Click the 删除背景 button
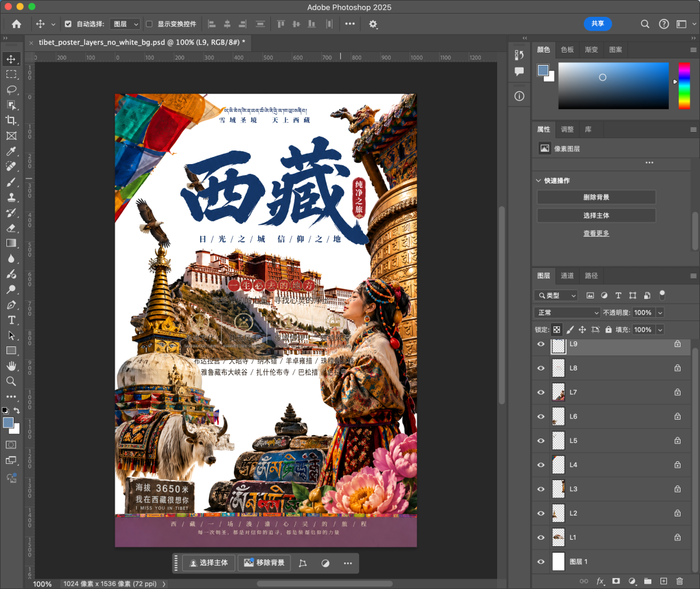The image size is (700, 589). click(x=596, y=197)
